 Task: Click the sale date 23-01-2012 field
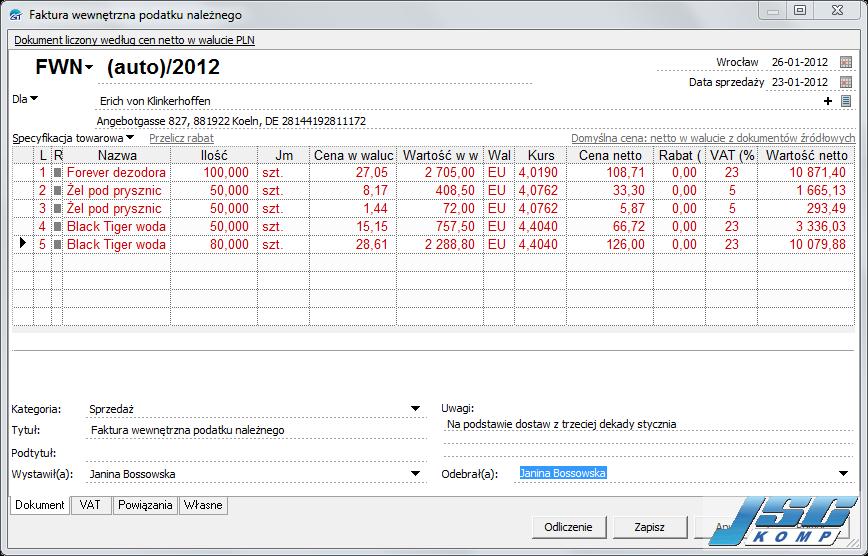pyautogui.click(x=800, y=82)
